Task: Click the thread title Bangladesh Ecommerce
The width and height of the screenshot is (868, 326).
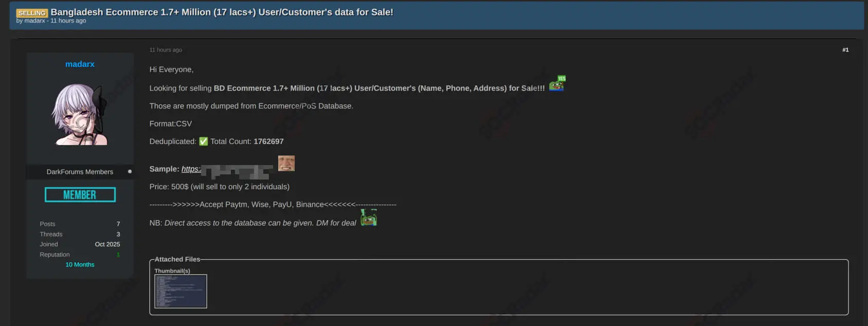Action: coord(222,12)
